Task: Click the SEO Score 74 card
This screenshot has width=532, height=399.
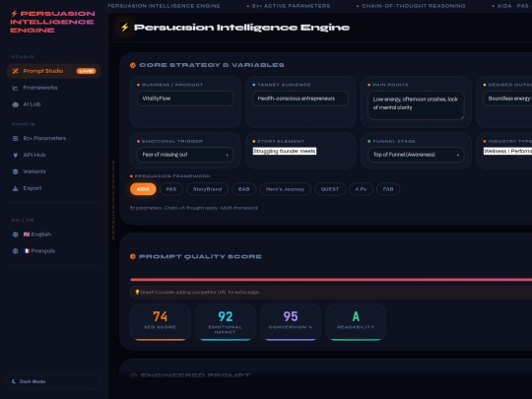Action: 160,322
